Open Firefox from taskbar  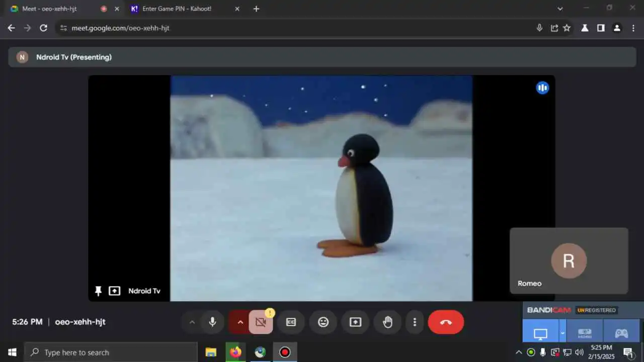tap(235, 352)
